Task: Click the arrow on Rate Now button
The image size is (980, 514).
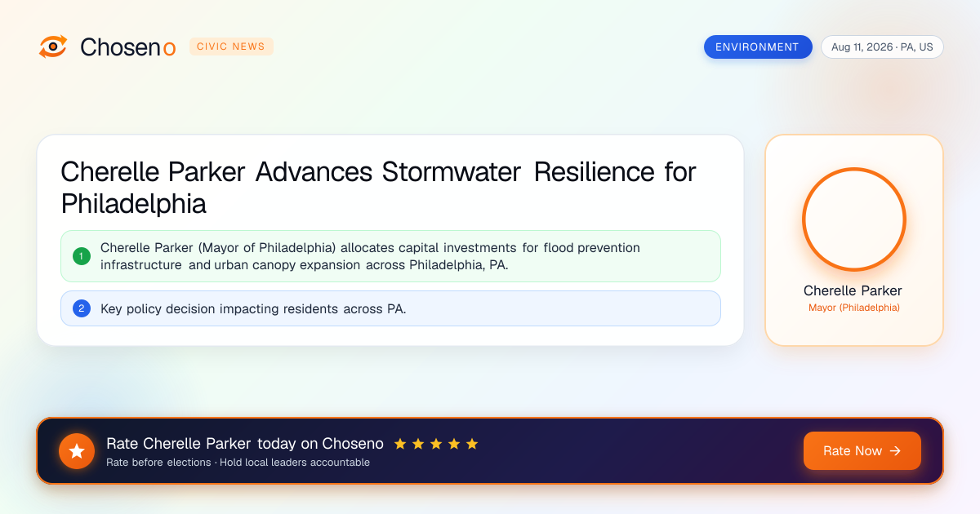Action: coord(895,450)
